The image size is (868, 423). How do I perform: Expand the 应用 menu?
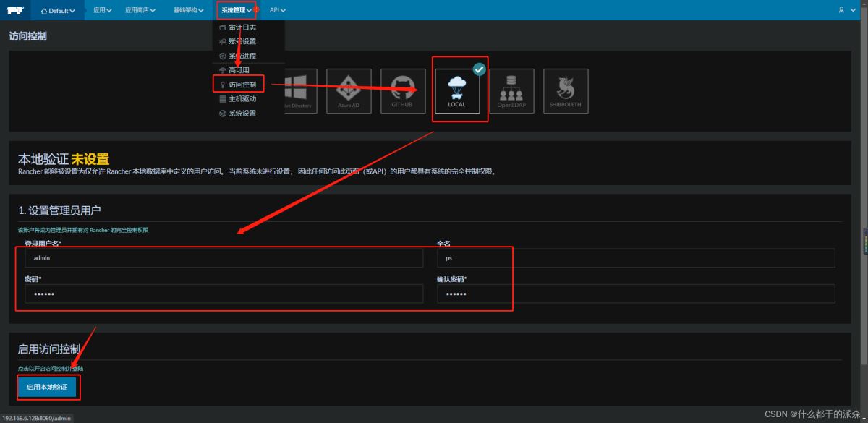(x=103, y=10)
